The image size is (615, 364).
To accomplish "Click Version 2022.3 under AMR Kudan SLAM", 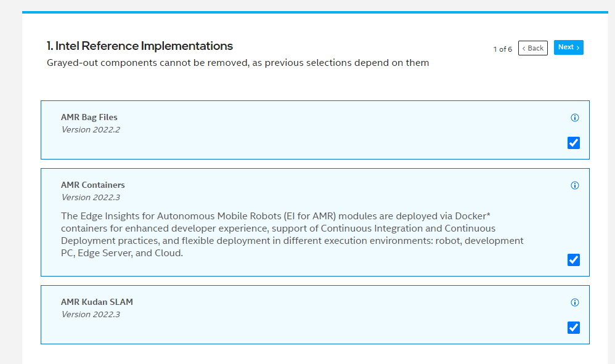I will click(x=91, y=314).
